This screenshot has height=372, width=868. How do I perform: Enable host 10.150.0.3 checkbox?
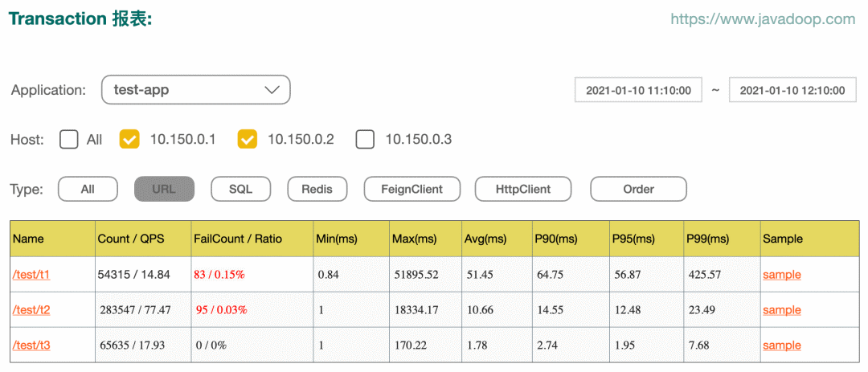(x=365, y=140)
